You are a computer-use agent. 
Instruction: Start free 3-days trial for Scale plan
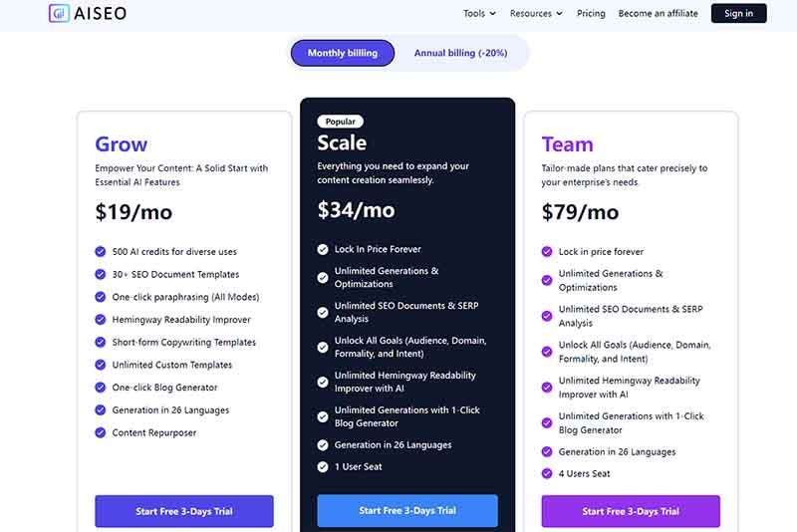[x=407, y=511]
